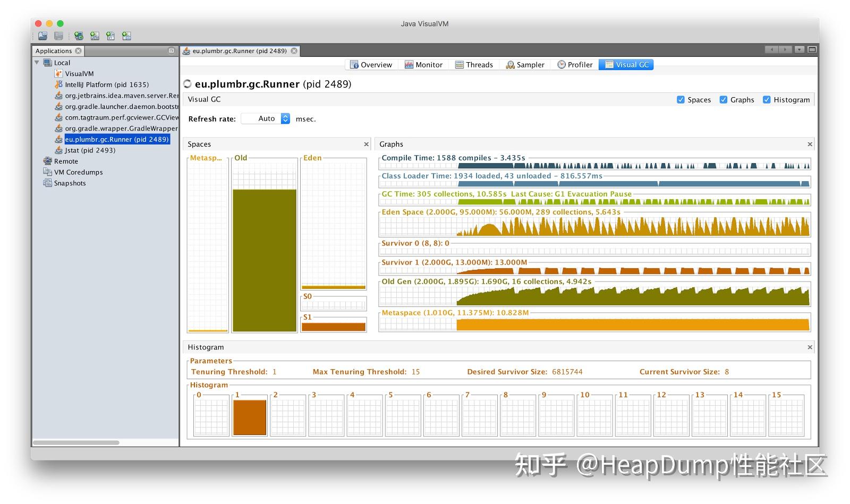Select org.gradle.wrapper.GradleWrapper process
Screen dimensions: 850x504
coord(122,129)
